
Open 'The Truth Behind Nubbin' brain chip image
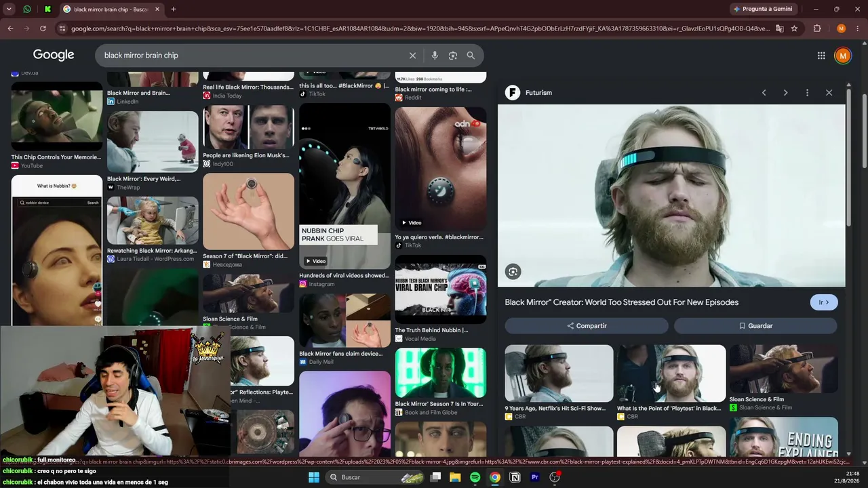[441, 290]
